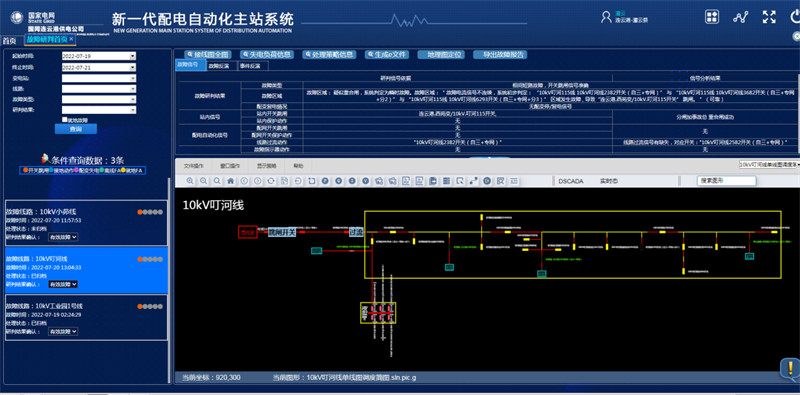Screen dimensions: 800x395
Task: Click the user profile icon in header
Action: (606, 17)
